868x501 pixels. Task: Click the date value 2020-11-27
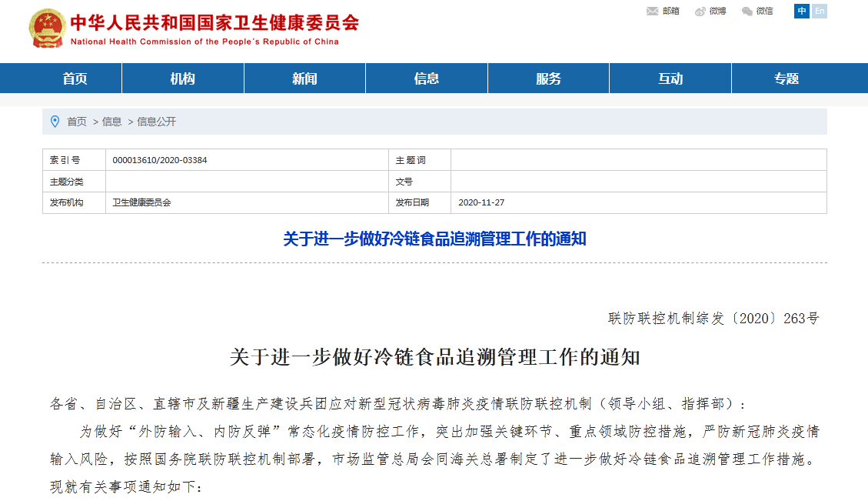481,203
